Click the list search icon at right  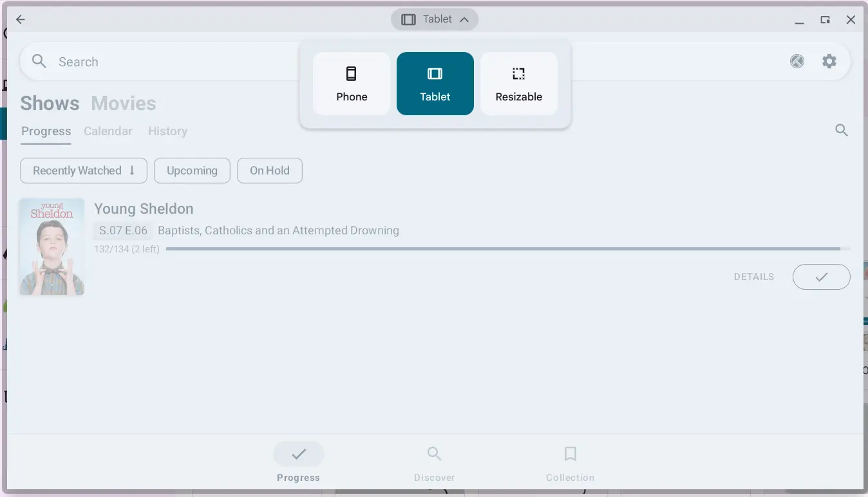click(x=842, y=130)
